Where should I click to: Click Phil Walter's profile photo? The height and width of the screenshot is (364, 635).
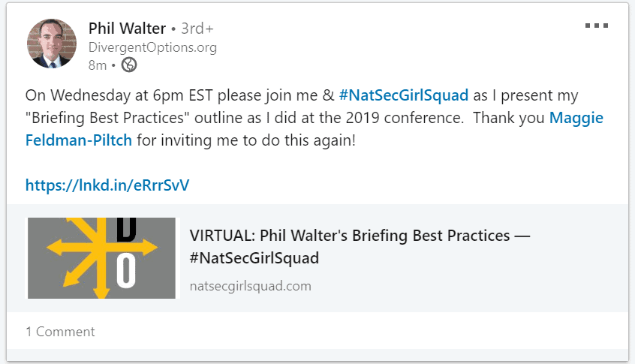click(x=52, y=44)
